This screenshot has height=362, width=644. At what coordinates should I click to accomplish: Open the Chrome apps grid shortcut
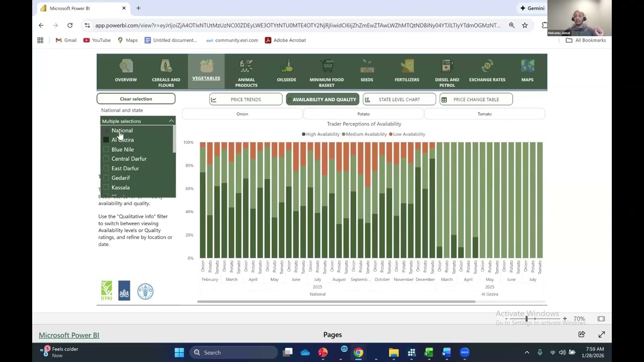click(x=40, y=40)
